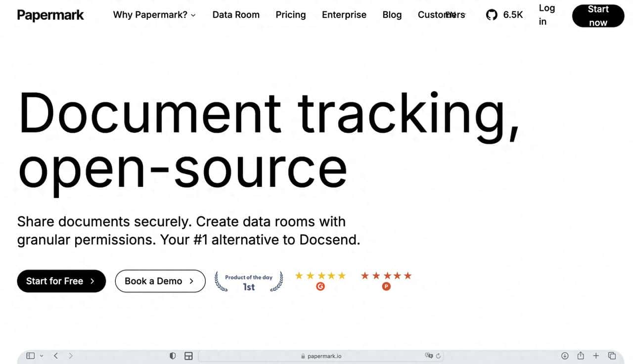The height and width of the screenshot is (364, 633).
Task: Click the Start now button
Action: coord(598,15)
